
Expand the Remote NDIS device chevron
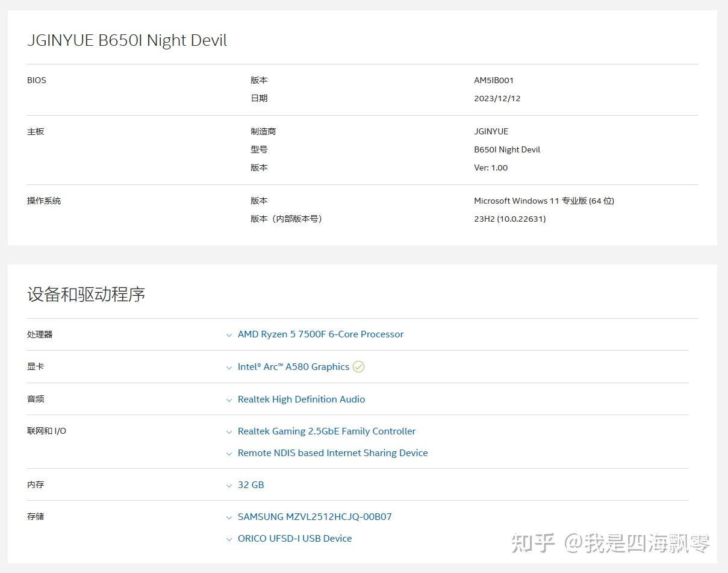click(229, 454)
